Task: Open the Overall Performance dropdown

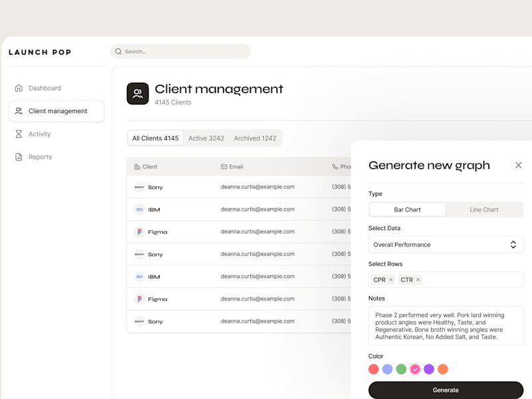Action: pos(446,245)
